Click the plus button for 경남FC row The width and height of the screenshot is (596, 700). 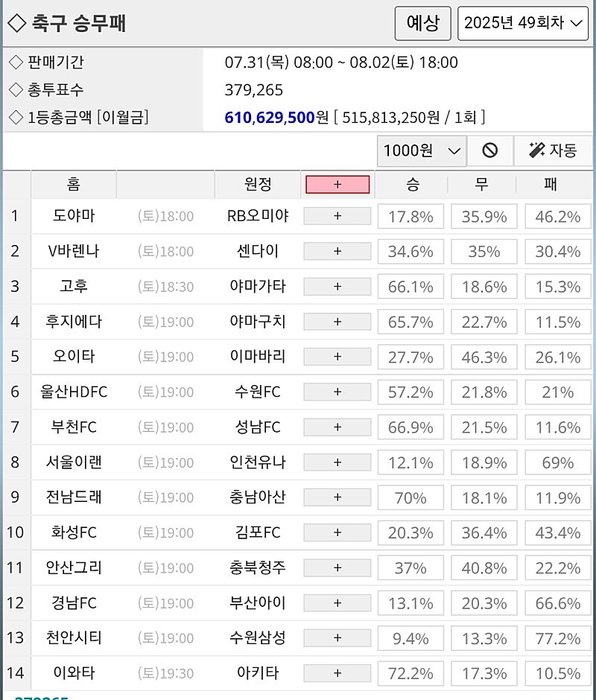click(337, 603)
